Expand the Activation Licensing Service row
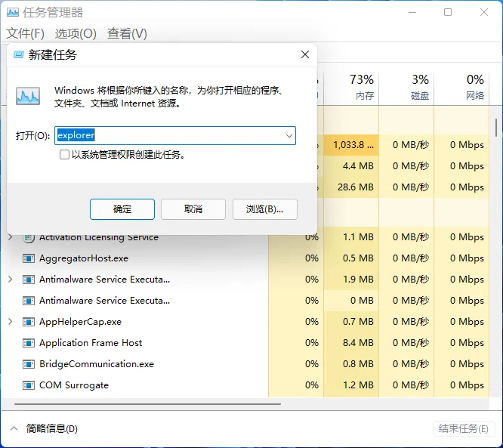The height and width of the screenshot is (448, 503). tap(11, 237)
